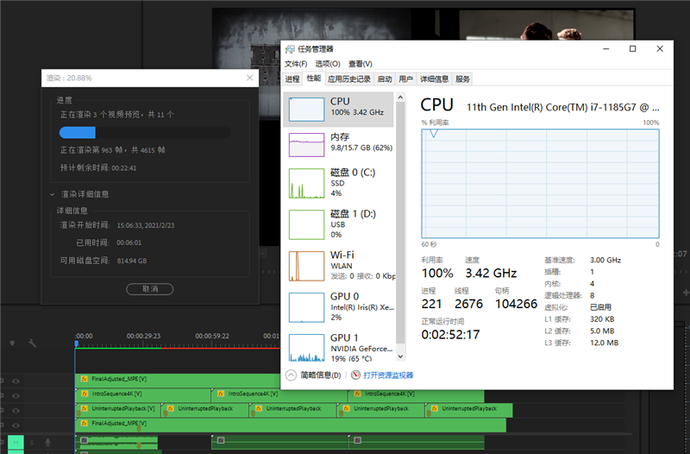This screenshot has height=454, width=690.
Task: Click fx badge on third IntroSequence4K clip
Action: coord(357,394)
